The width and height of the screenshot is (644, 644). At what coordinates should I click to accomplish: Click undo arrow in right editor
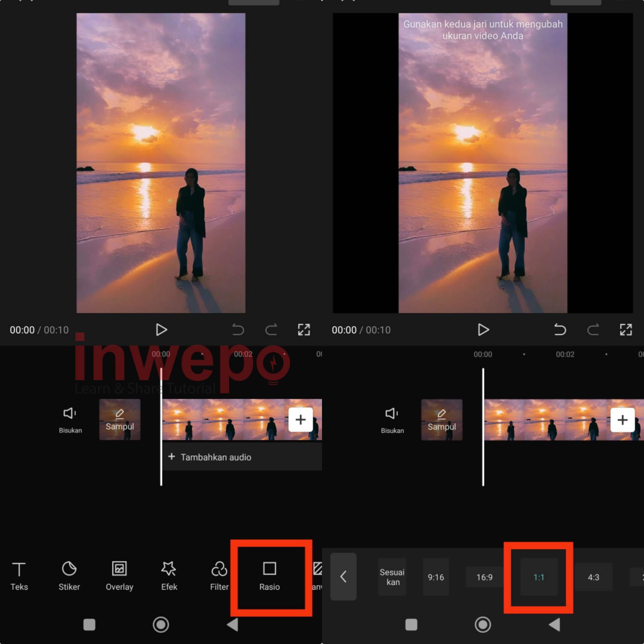tap(560, 330)
